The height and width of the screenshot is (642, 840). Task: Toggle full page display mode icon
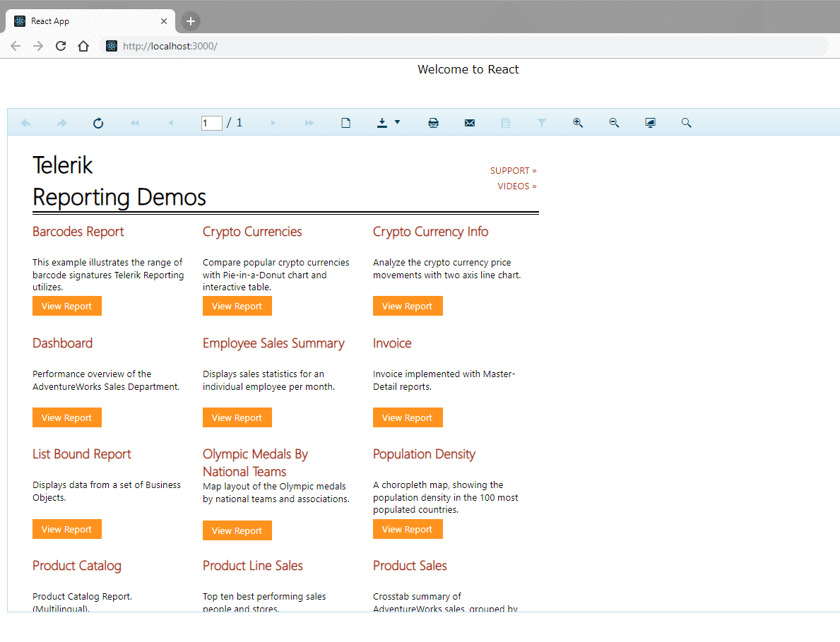coord(650,123)
